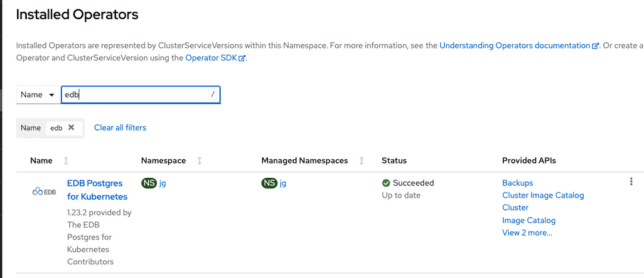Open the Cluster Image Catalog API
644x278 pixels.
point(543,195)
